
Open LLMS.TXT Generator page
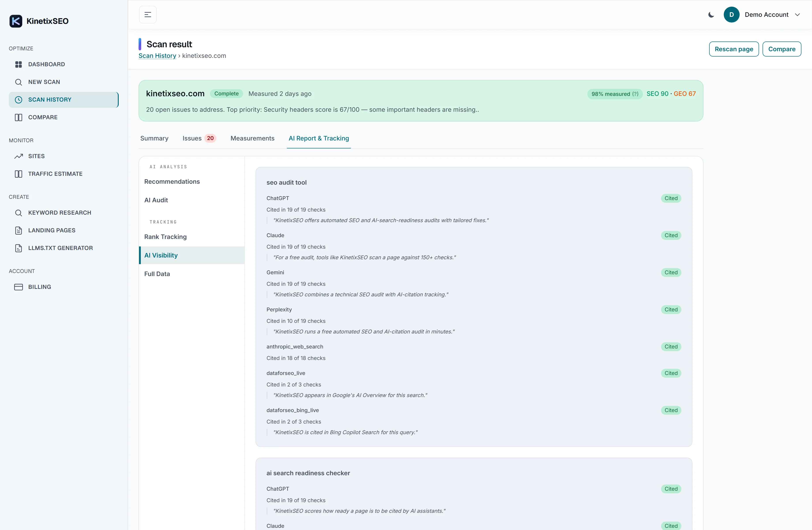pos(64,248)
